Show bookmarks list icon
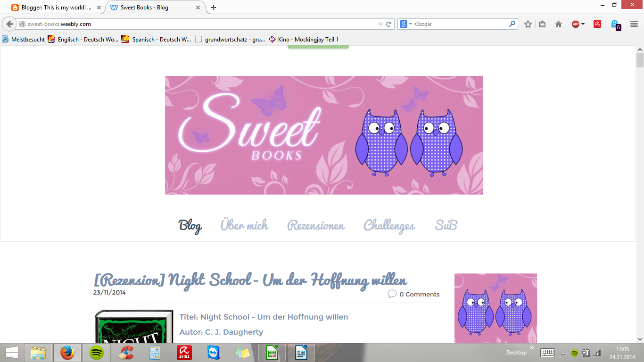 coord(542,24)
